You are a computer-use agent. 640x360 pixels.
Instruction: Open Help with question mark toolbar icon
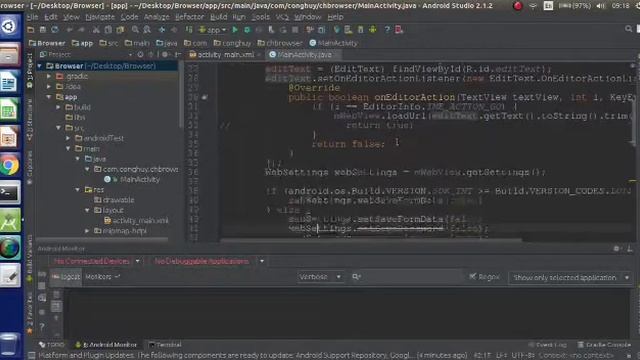click(x=387, y=30)
